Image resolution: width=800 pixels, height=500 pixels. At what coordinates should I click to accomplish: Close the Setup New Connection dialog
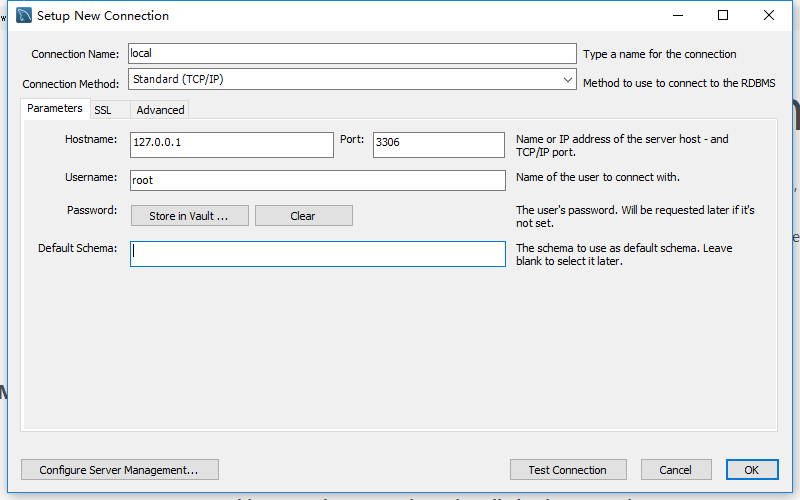(769, 15)
